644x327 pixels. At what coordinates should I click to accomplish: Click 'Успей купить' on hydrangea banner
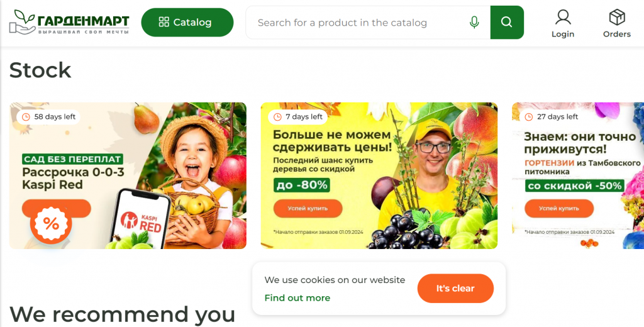click(x=559, y=208)
